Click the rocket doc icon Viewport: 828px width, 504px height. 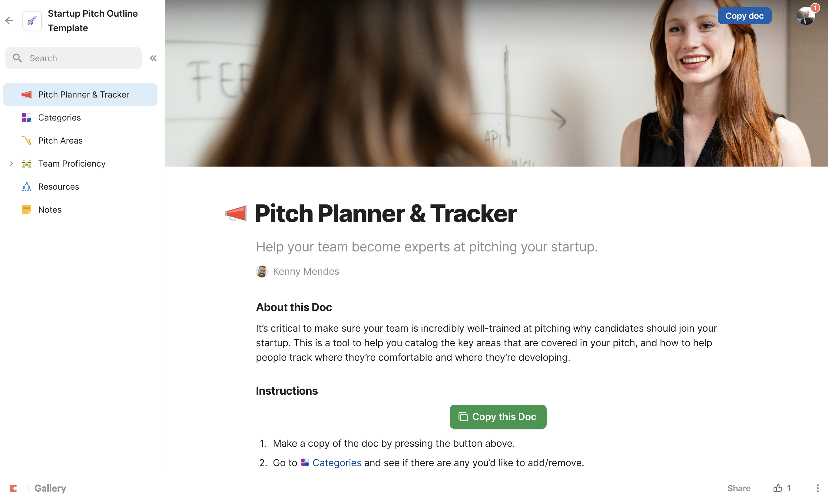coord(32,21)
